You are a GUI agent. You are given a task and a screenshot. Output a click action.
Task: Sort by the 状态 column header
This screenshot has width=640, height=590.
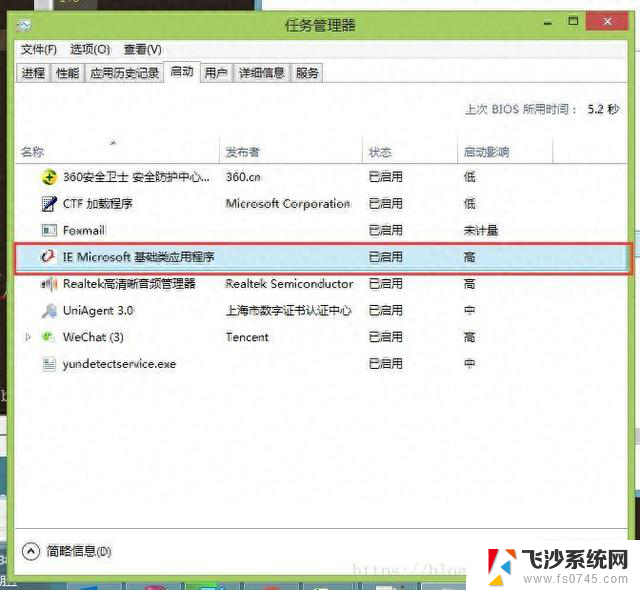point(409,152)
